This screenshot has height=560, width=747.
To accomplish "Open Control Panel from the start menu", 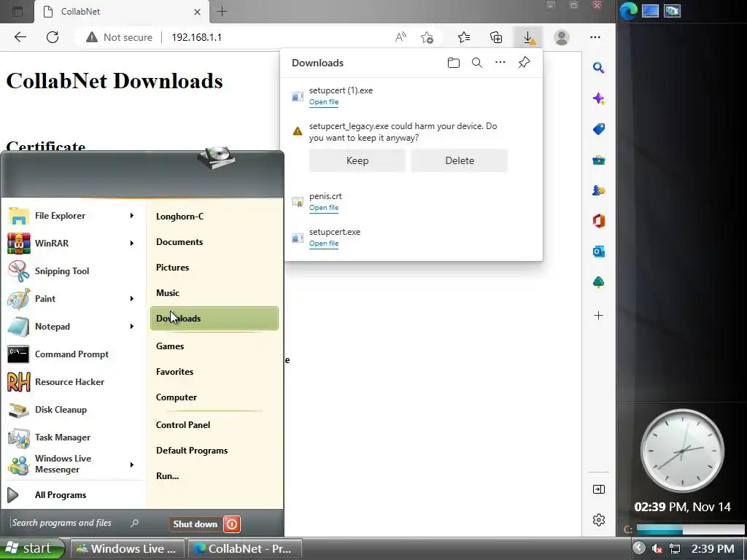I will tap(183, 425).
